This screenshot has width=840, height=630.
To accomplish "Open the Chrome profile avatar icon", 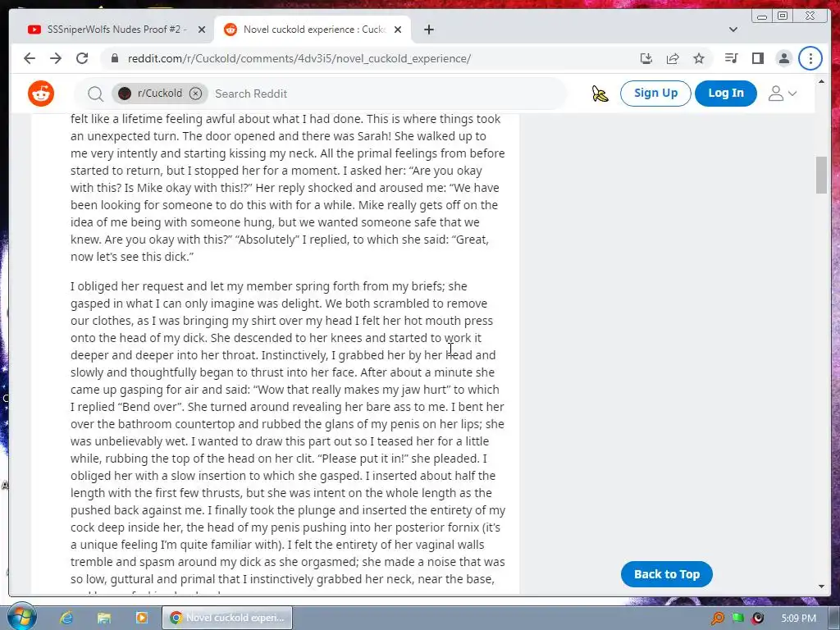I will pos(783,58).
